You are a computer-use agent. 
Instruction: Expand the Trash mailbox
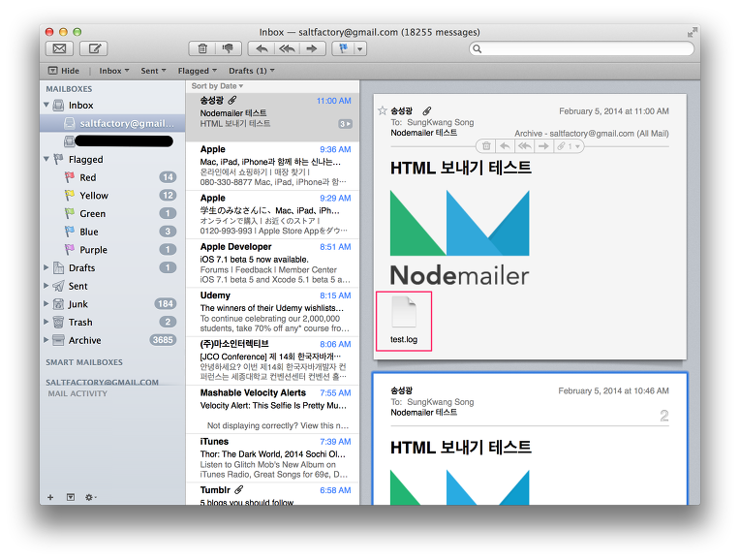click(46, 322)
